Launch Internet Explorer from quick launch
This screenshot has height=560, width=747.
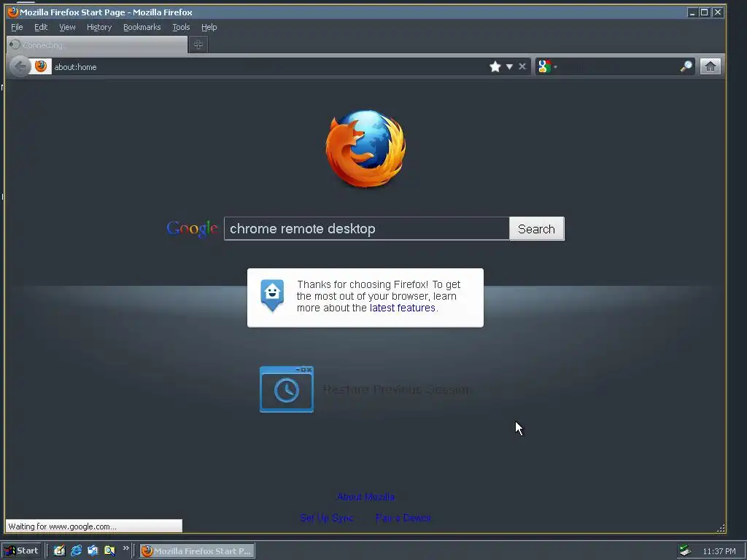coord(76,551)
